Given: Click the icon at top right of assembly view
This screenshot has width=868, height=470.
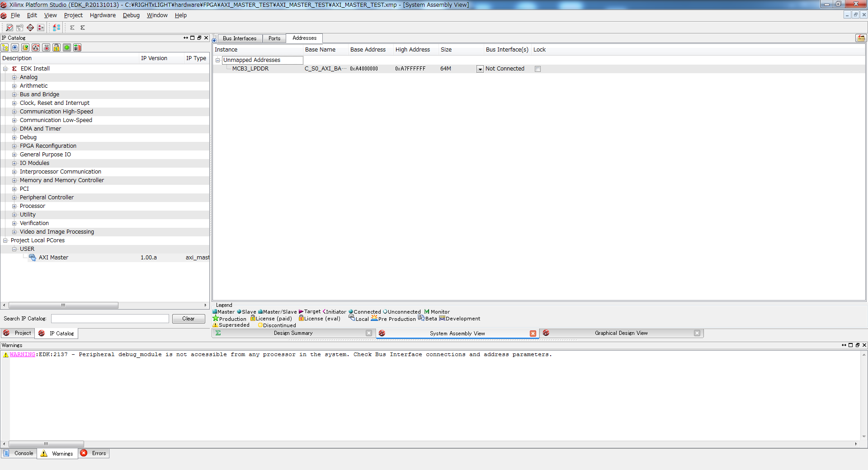Looking at the screenshot, I should [x=861, y=38].
